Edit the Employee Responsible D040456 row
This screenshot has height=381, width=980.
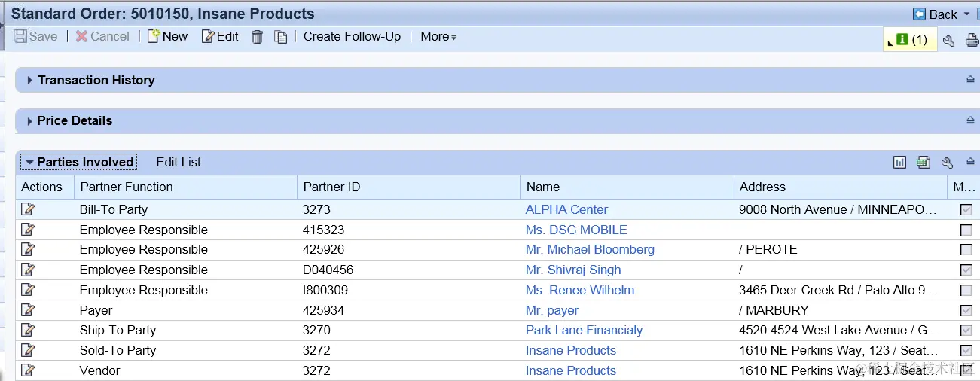click(x=28, y=270)
